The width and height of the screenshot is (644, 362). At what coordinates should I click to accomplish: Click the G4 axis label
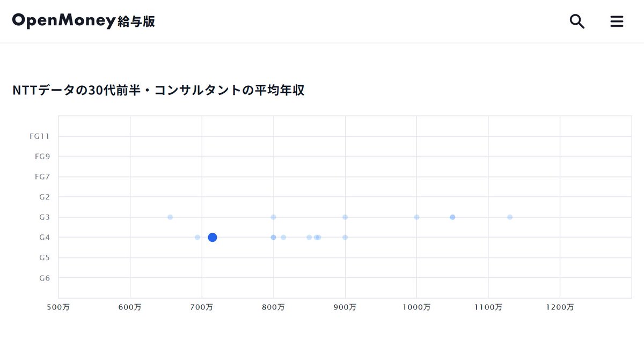pyautogui.click(x=45, y=238)
